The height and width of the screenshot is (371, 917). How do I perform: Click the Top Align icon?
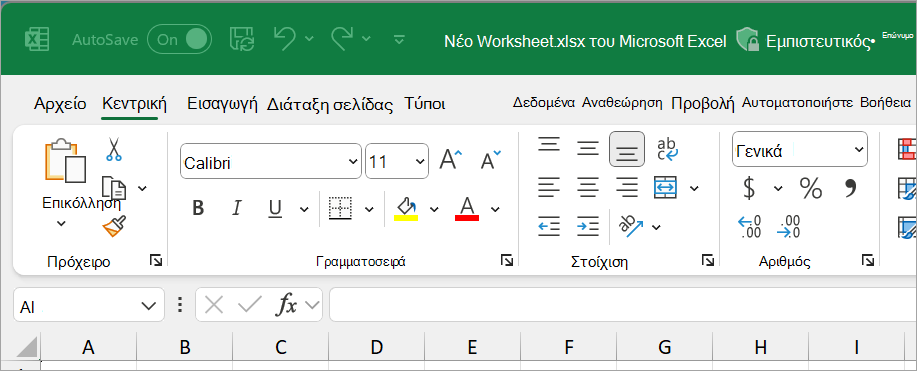pos(549,145)
